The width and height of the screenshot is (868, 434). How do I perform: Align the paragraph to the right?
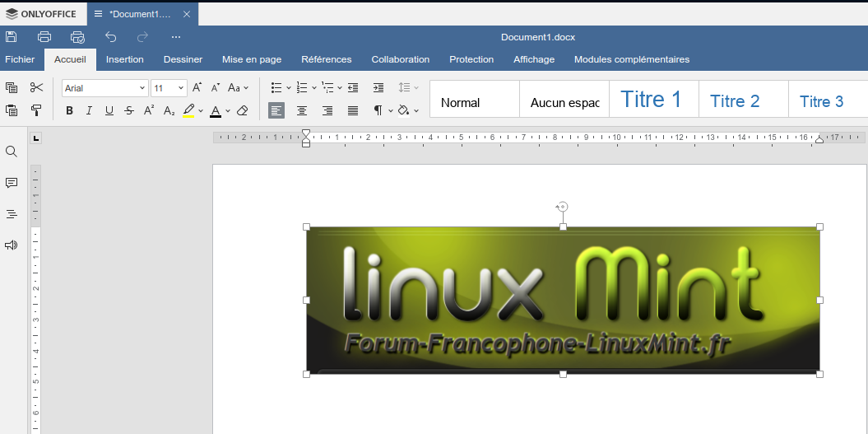327,111
